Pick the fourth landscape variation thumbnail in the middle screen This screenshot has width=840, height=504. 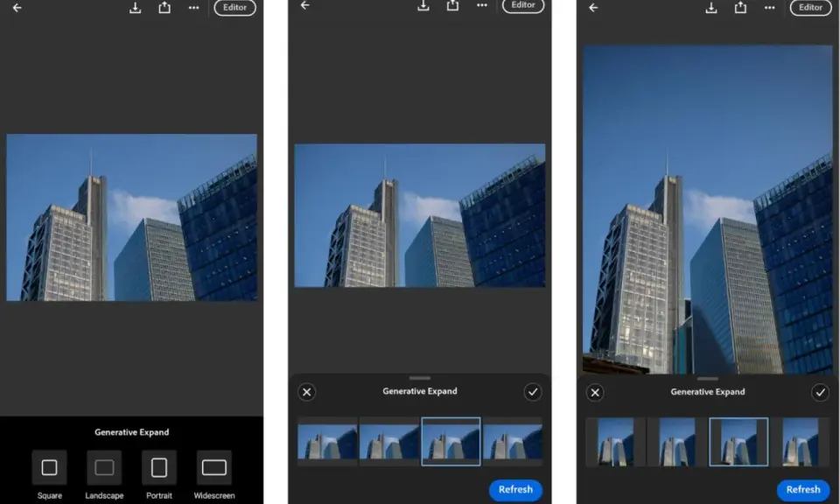pos(513,442)
